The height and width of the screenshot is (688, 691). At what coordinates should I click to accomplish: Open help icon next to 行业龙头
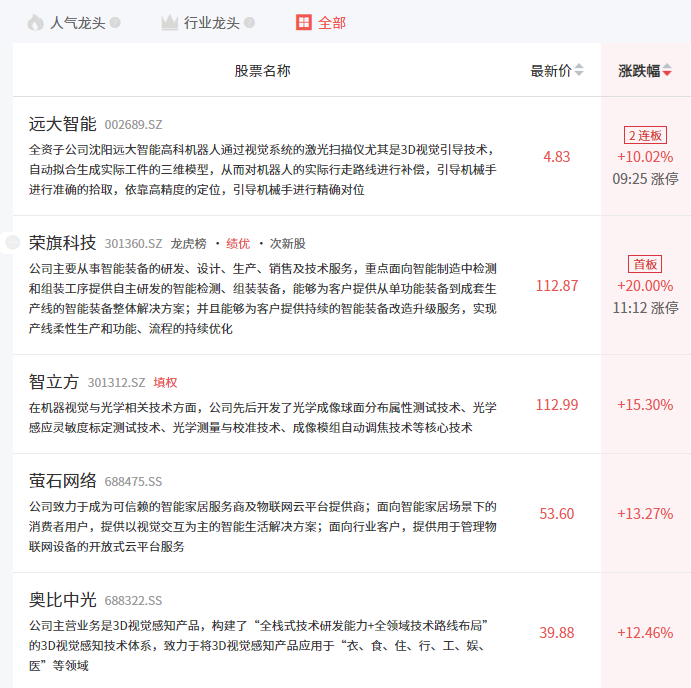(x=249, y=22)
